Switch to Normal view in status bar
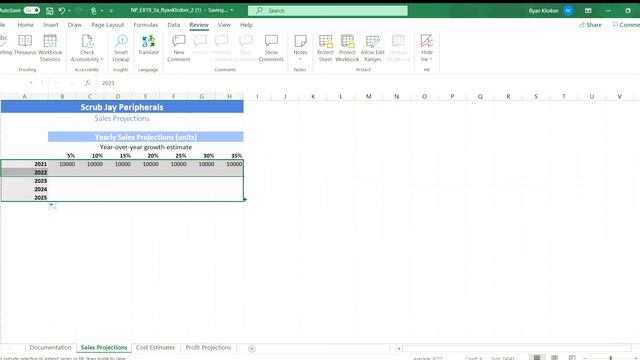This screenshot has height=360, width=640. tap(537, 358)
